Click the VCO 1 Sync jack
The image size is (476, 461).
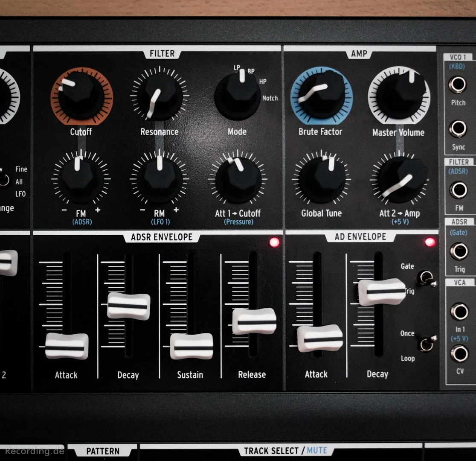point(458,128)
